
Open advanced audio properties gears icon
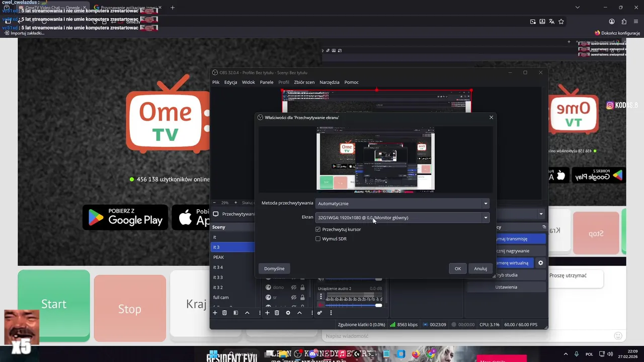pyautogui.click(x=319, y=313)
